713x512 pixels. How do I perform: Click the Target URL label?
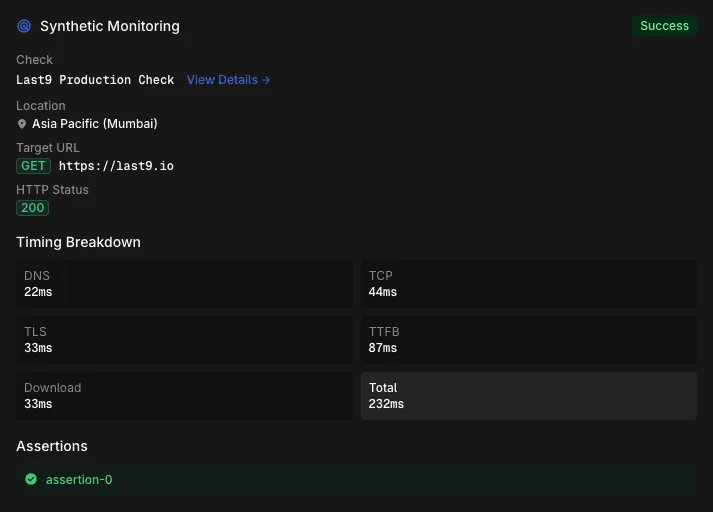tap(48, 148)
